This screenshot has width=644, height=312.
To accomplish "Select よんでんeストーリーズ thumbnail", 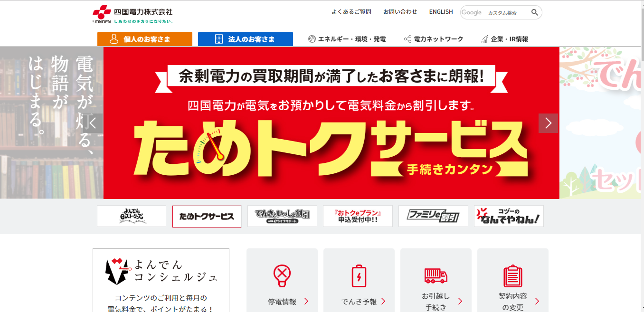I will 132,216.
